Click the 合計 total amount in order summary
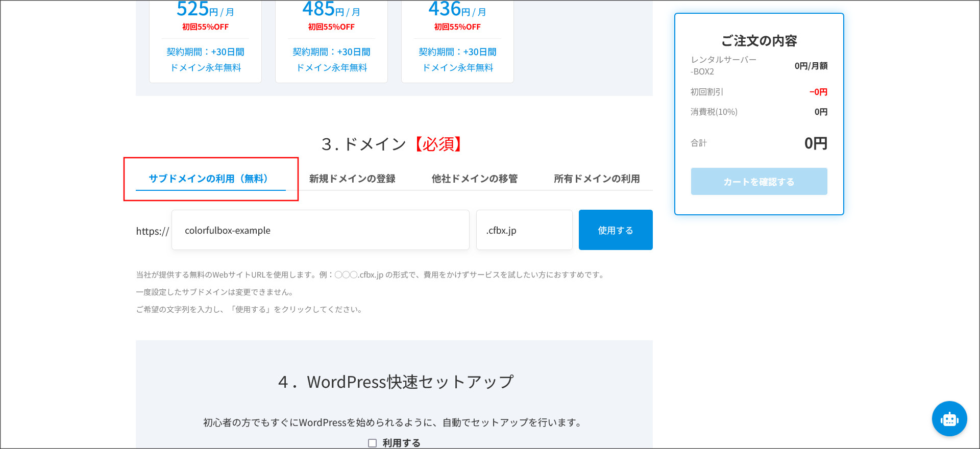The height and width of the screenshot is (449, 980). point(815,143)
